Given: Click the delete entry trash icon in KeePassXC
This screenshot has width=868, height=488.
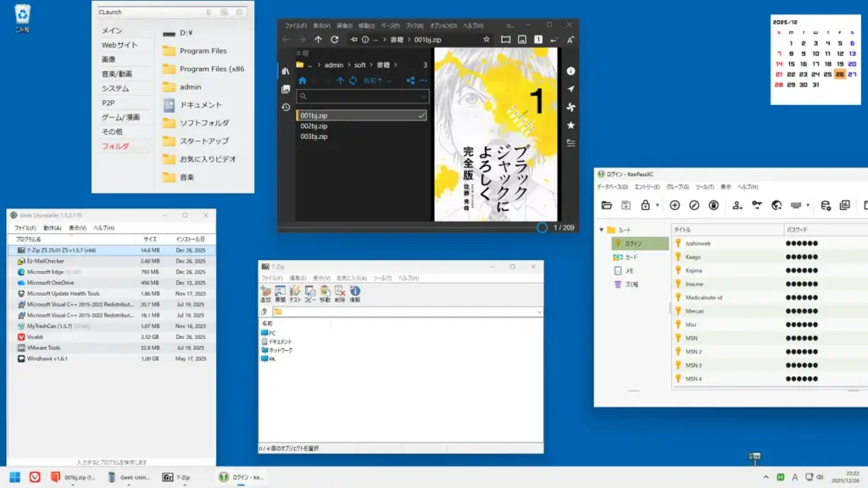Looking at the screenshot, I should 714,205.
